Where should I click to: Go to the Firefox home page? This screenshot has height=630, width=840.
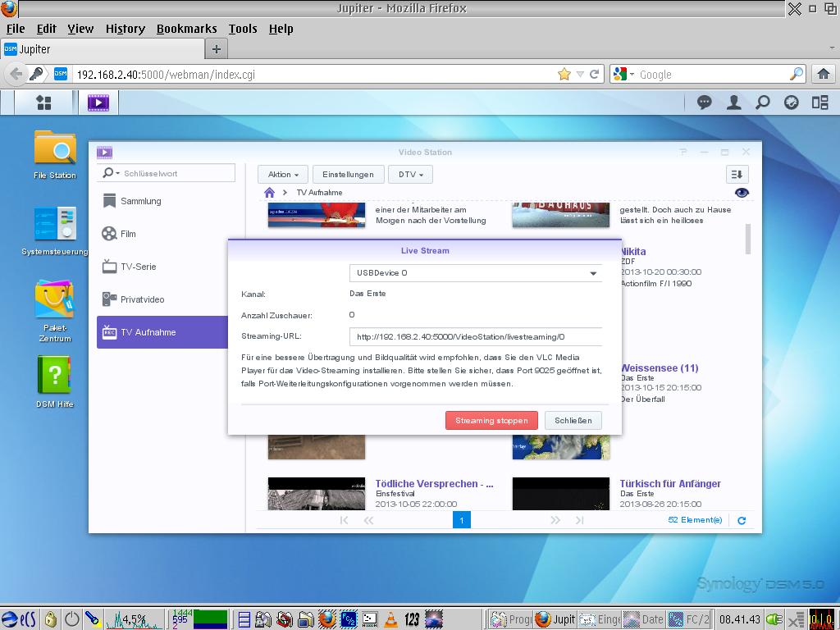coord(824,74)
